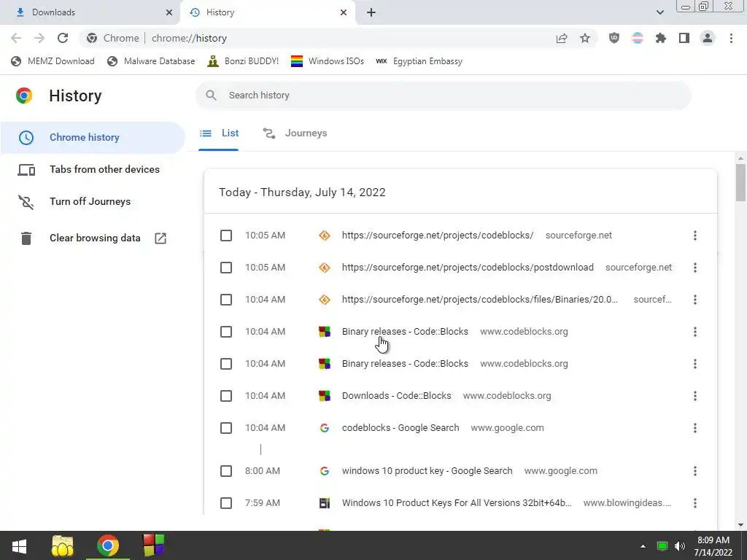The width and height of the screenshot is (747, 560).
Task: Open windows 10 product key - Google Search link
Action: (427, 470)
